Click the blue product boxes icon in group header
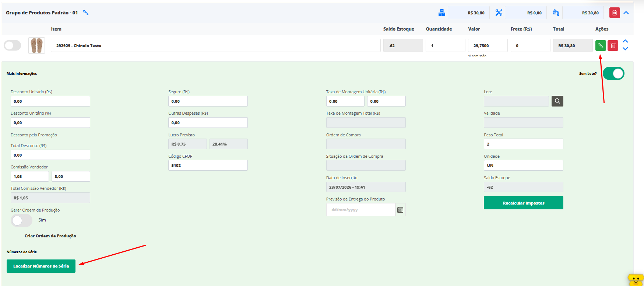The width and height of the screenshot is (644, 286). tap(442, 13)
